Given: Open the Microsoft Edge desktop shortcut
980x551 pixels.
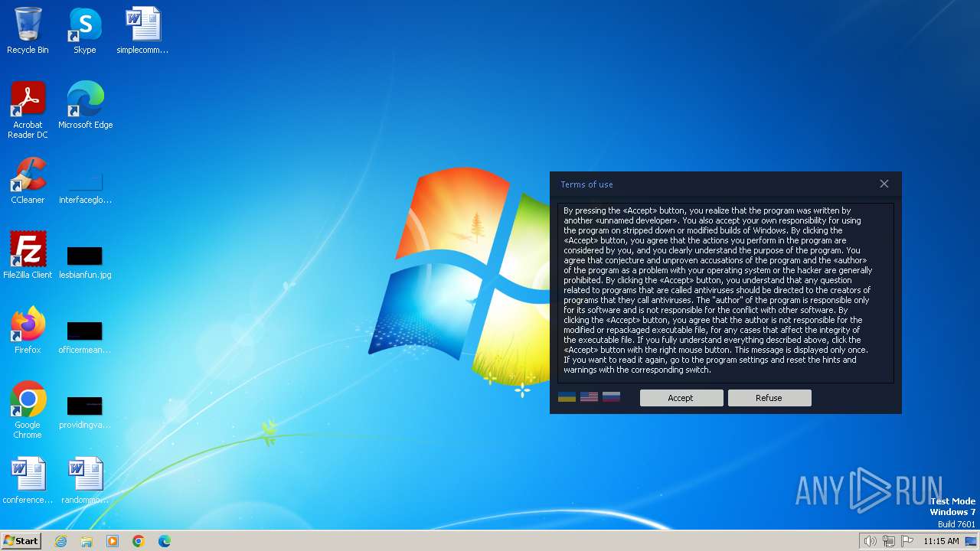Looking at the screenshot, I should [85, 106].
